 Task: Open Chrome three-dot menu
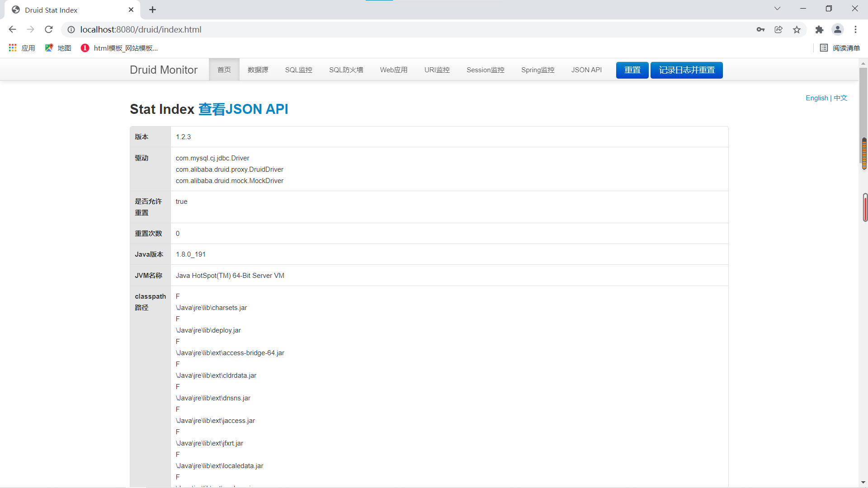click(x=855, y=29)
